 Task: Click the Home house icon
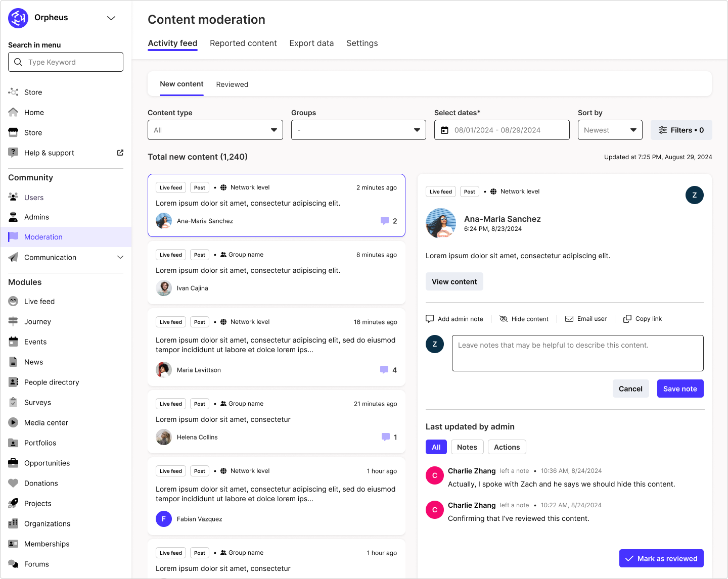click(x=13, y=112)
